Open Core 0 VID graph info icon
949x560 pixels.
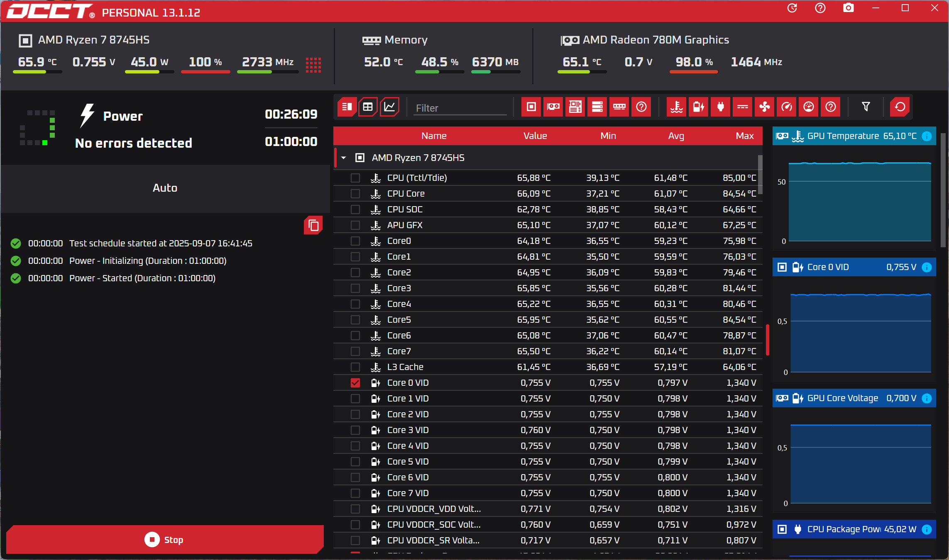[x=927, y=267]
